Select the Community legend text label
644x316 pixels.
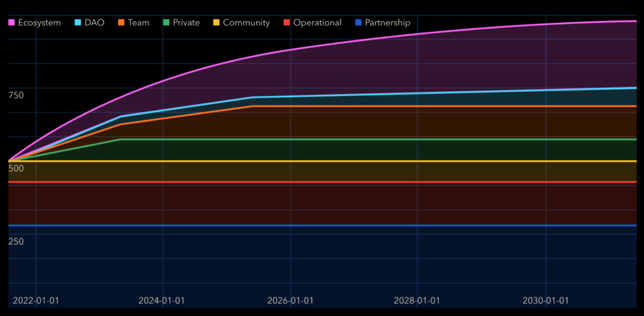point(246,23)
